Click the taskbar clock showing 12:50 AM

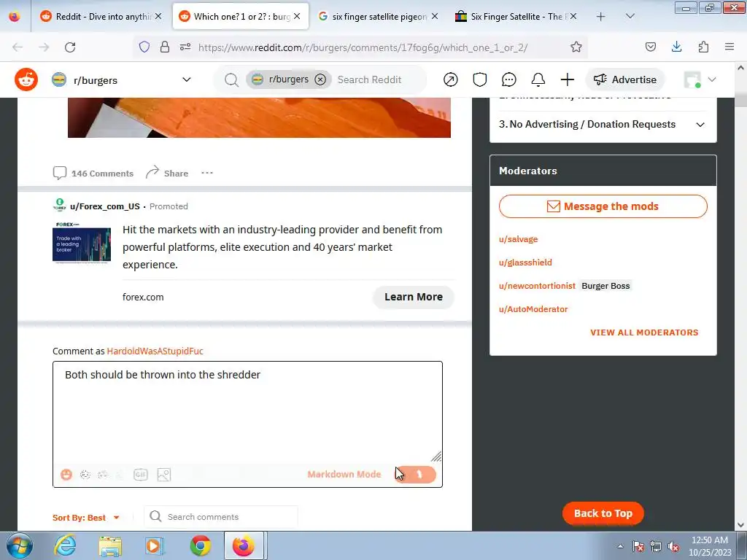click(x=710, y=545)
